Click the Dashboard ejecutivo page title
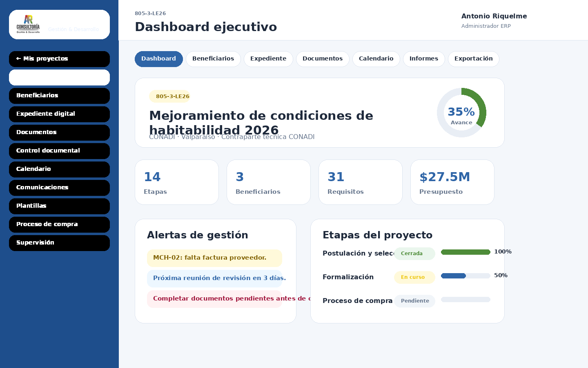The image size is (588, 368). 206,27
